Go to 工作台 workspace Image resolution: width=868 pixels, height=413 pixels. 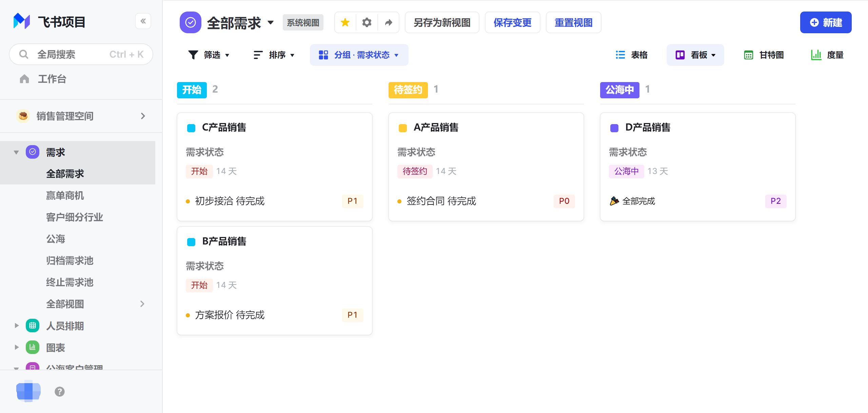pyautogui.click(x=52, y=79)
